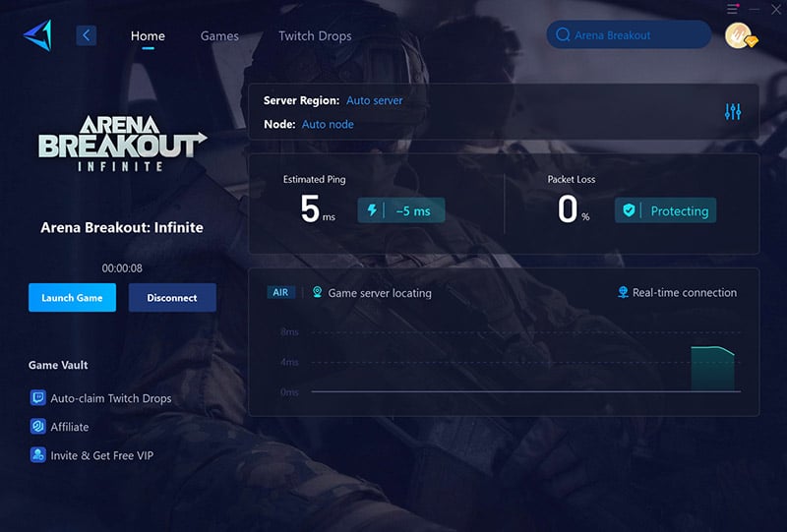Click the lightning bolt ping boost icon
Viewport: 787px width, 532px height.
[372, 209]
